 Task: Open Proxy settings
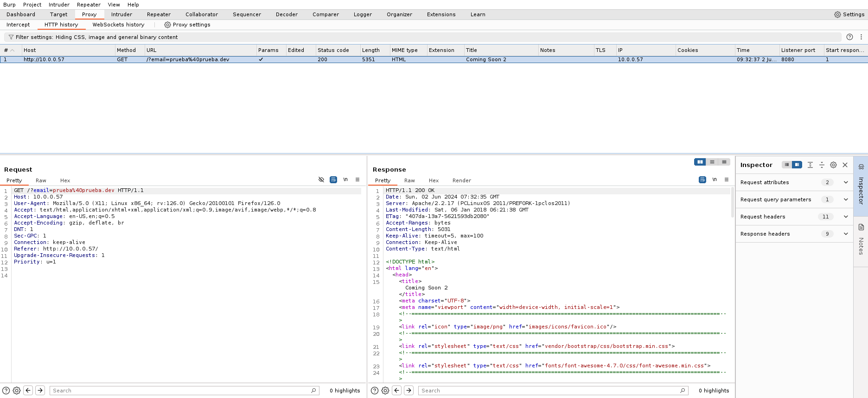[187, 25]
